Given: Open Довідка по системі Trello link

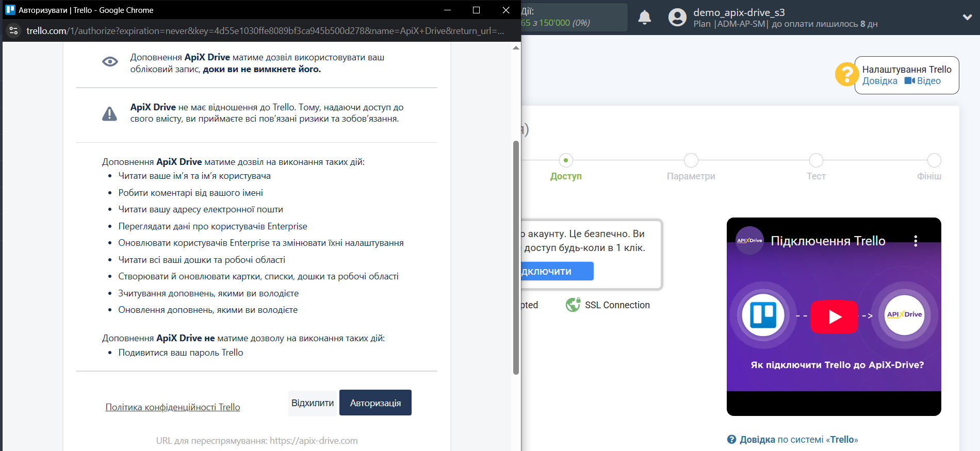Looking at the screenshot, I should [799, 440].
